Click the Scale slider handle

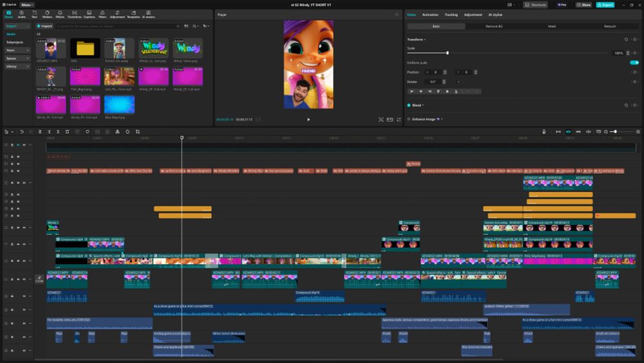point(448,53)
